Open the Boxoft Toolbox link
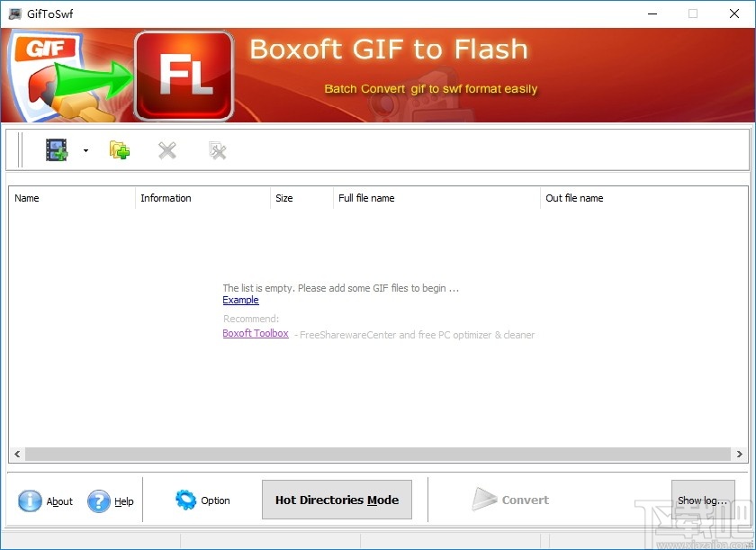The width and height of the screenshot is (756, 550). tap(256, 333)
